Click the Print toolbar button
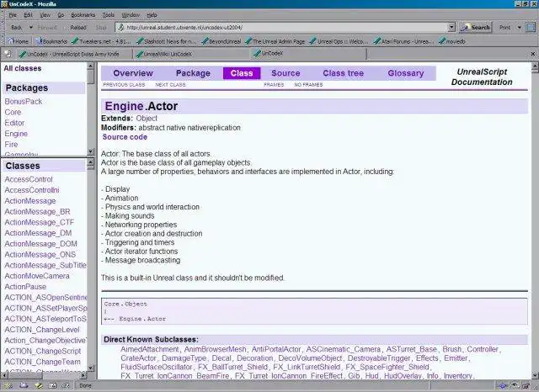The height and width of the screenshot is (392, 539). (504, 28)
